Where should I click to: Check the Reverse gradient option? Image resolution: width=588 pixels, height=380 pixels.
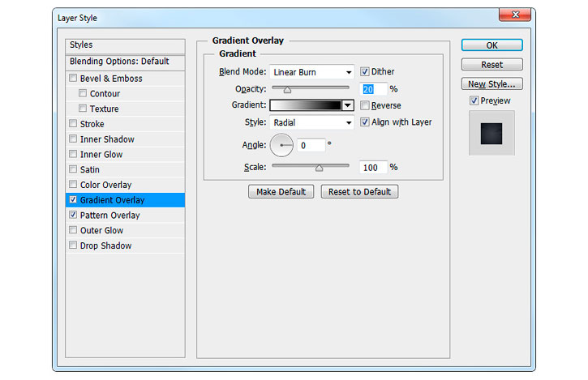[364, 105]
